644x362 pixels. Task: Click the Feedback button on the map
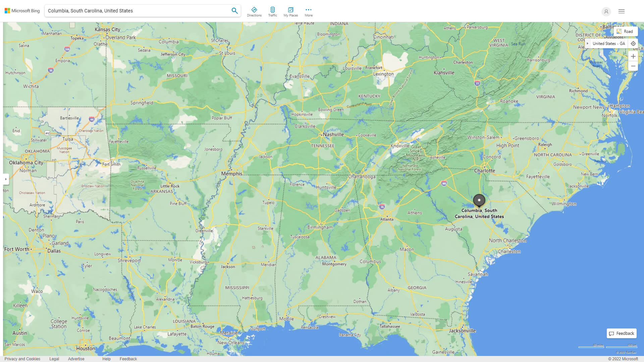coord(621,333)
